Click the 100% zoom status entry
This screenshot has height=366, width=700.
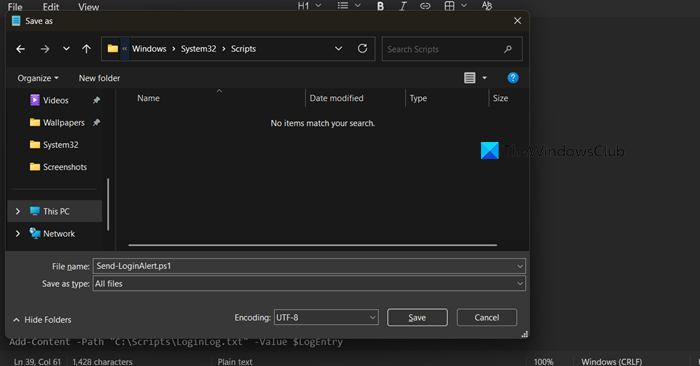(543, 362)
